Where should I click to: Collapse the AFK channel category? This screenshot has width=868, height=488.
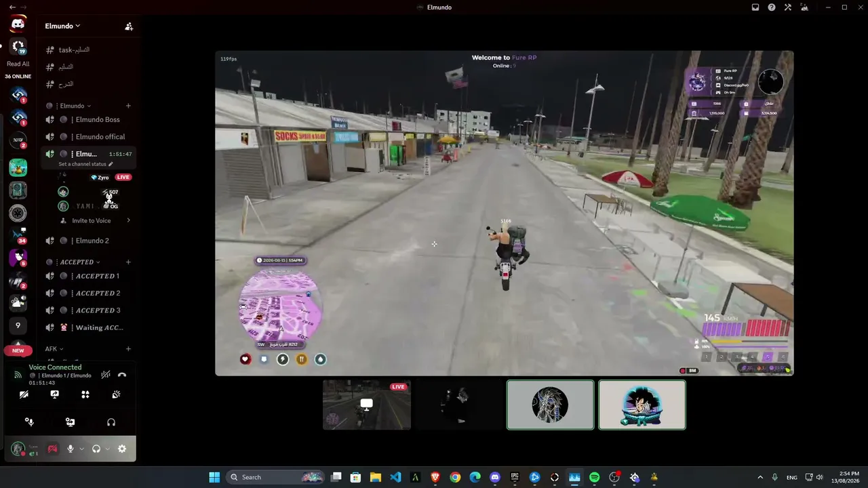point(54,349)
